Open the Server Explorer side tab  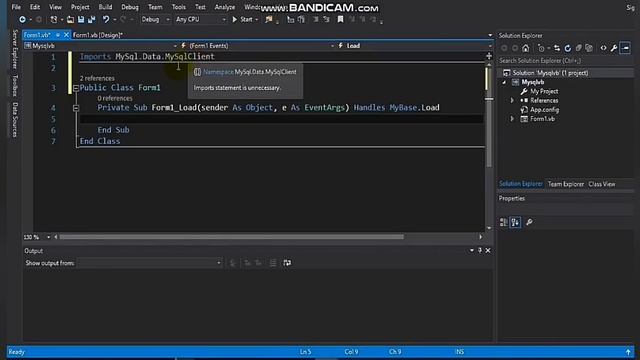coord(15,49)
